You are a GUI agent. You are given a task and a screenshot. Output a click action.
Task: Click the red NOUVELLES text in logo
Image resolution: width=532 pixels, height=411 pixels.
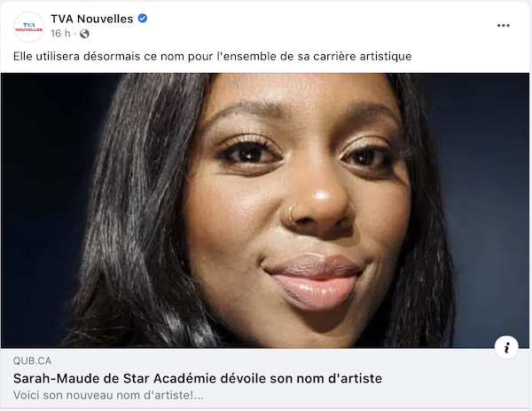29,29
